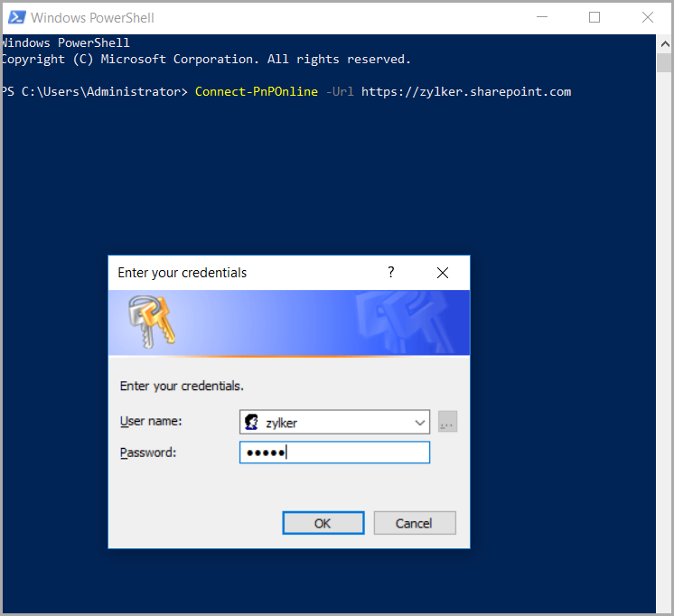
Task: Confirm credentials with the OK button
Action: click(323, 523)
